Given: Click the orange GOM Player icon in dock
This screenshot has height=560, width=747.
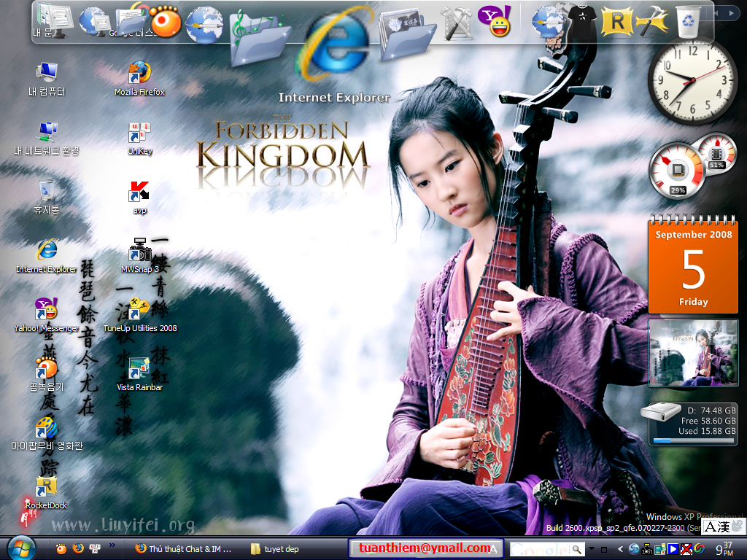Looking at the screenshot, I should (166, 21).
